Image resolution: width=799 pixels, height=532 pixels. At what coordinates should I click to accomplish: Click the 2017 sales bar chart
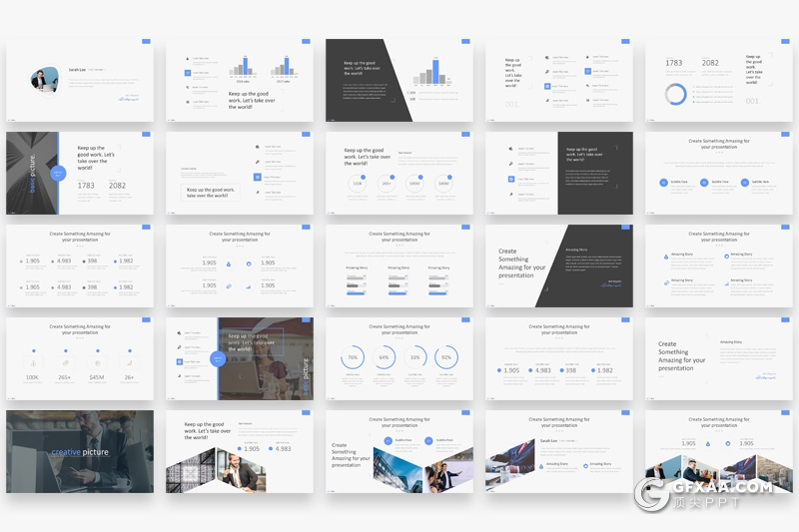[284, 70]
